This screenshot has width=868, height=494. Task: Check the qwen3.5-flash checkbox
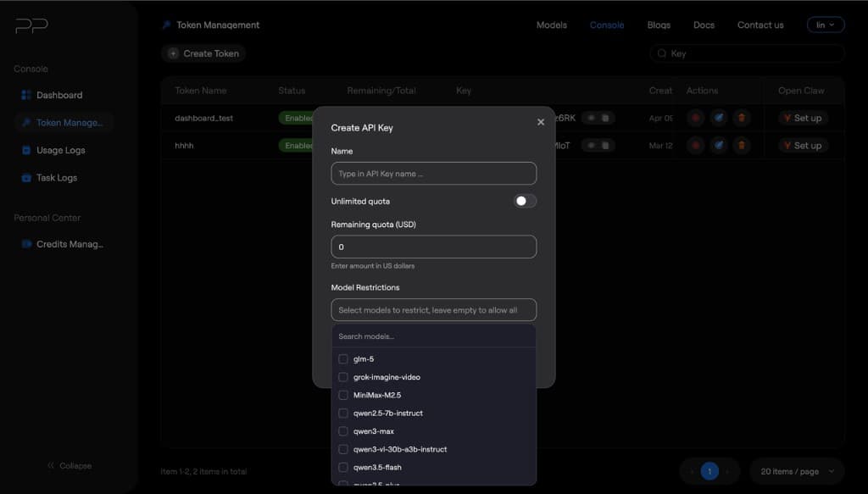click(x=343, y=468)
